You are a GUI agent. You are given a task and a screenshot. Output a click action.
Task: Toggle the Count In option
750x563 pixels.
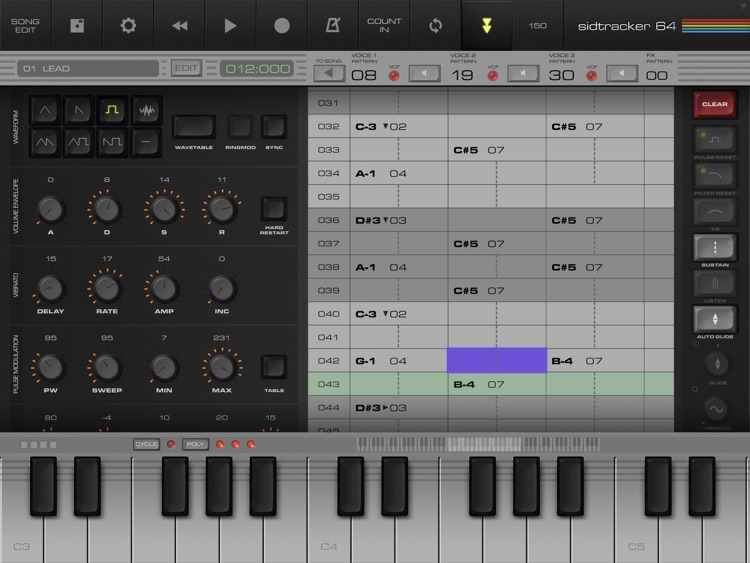point(384,25)
